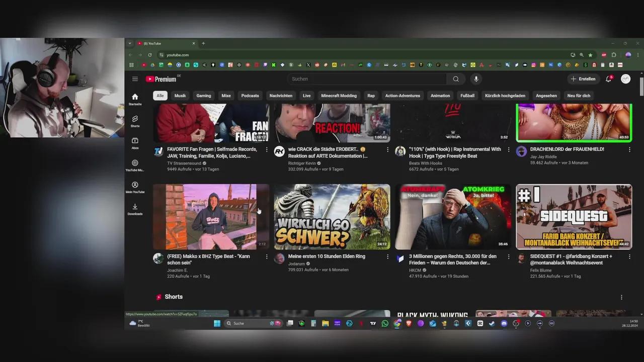
Task: Click the Erstellen button
Action: point(583,79)
